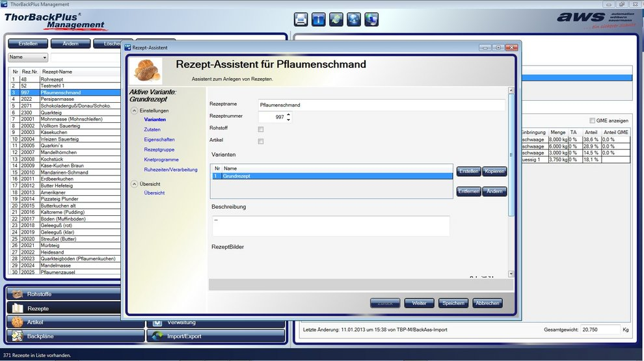Viewport: 644px width, 361px height.
Task: Open the Übersicht link under Übersicht
Action: click(x=154, y=193)
